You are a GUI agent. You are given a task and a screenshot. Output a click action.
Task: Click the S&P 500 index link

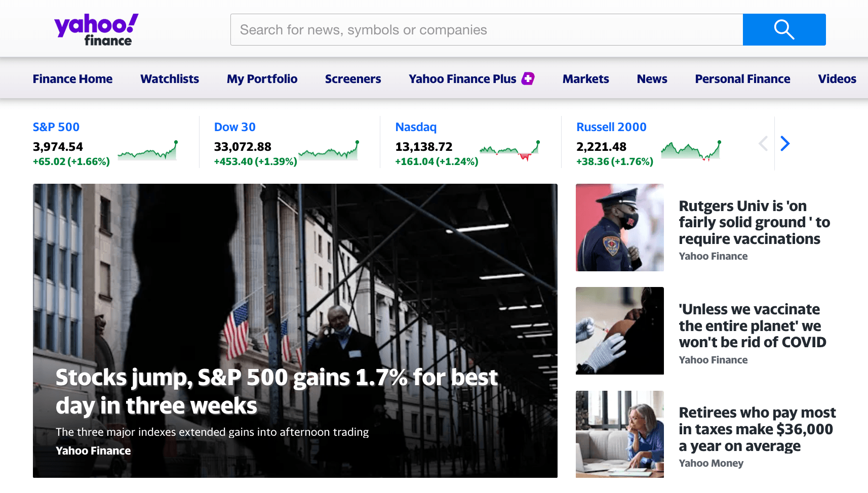(x=56, y=127)
